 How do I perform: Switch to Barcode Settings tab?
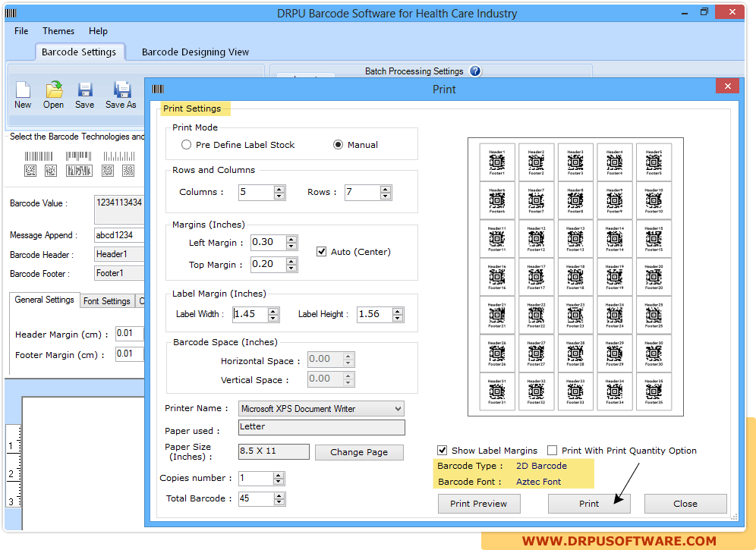pos(79,52)
